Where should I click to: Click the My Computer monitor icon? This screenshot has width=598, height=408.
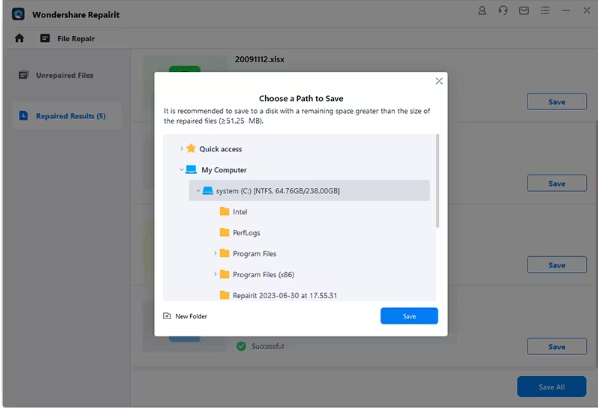point(191,169)
